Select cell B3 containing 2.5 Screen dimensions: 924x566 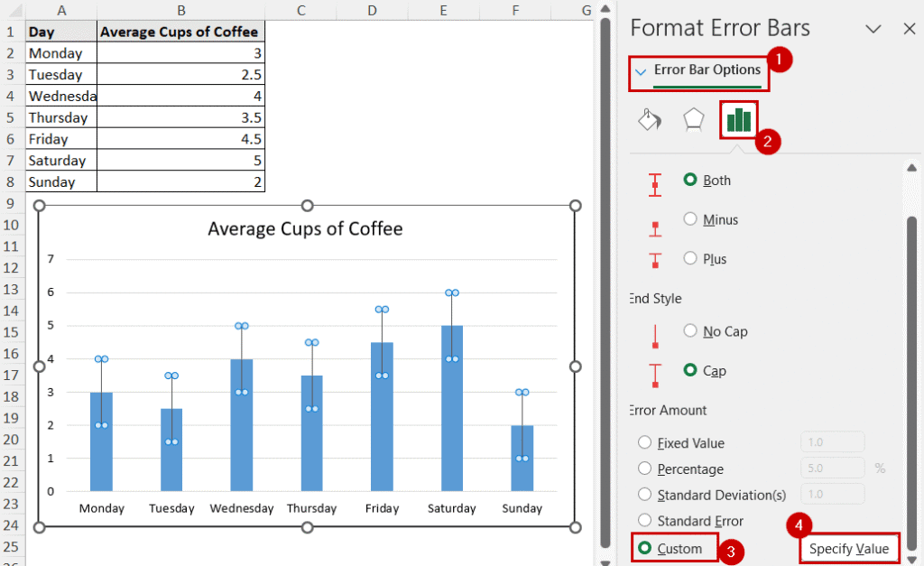[x=180, y=74]
